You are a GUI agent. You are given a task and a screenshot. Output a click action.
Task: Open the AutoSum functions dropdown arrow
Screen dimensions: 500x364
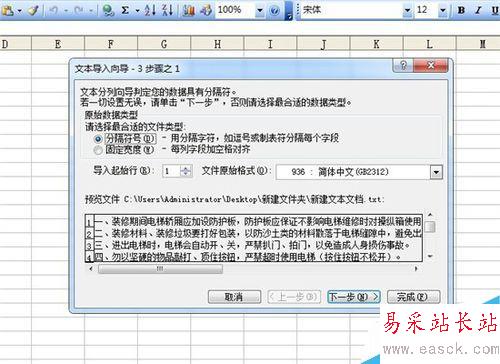tap(137, 11)
